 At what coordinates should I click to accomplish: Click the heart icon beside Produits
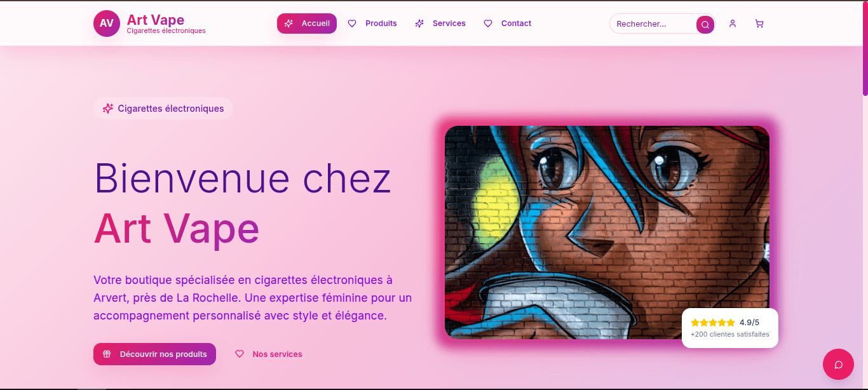point(352,24)
